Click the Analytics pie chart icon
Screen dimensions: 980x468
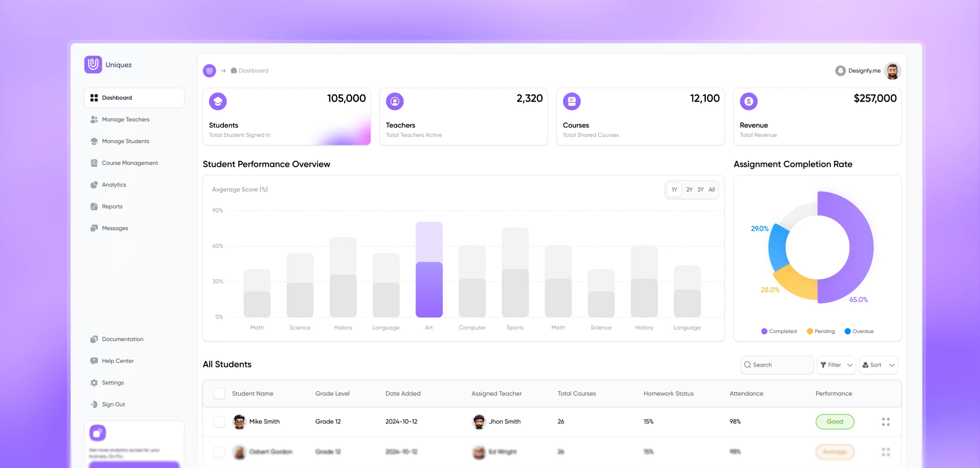[94, 185]
